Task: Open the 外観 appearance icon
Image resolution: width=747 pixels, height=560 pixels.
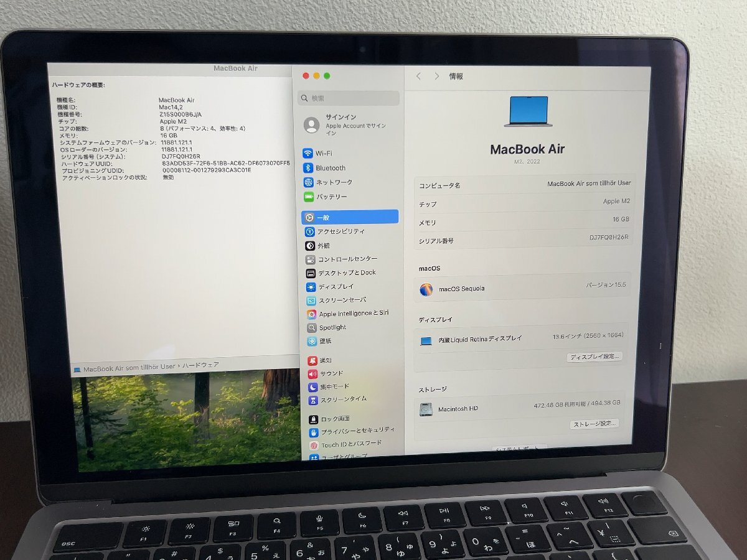Action: point(310,246)
